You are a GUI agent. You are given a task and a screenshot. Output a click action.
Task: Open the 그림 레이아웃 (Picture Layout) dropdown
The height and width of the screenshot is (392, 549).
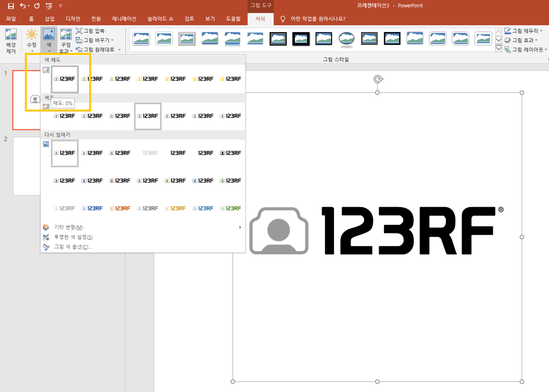pyautogui.click(x=526, y=50)
